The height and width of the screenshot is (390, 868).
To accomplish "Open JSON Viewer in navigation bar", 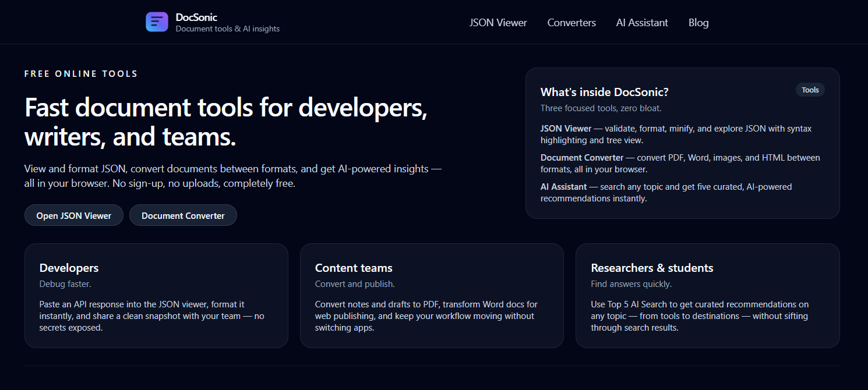I will (x=498, y=23).
